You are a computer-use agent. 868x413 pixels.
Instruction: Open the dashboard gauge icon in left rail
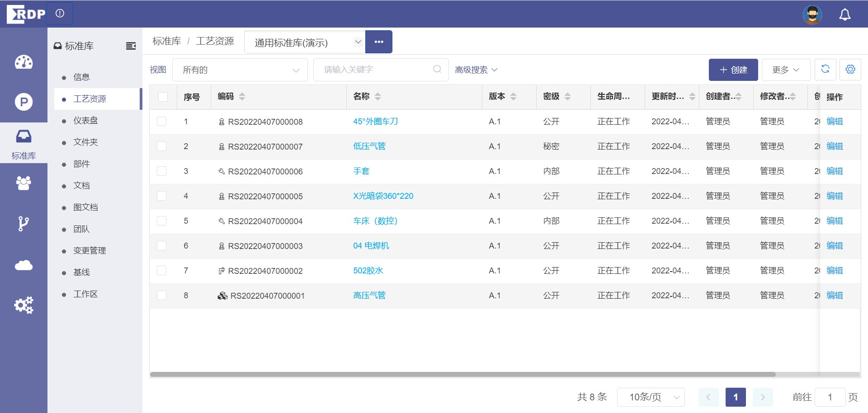click(24, 62)
